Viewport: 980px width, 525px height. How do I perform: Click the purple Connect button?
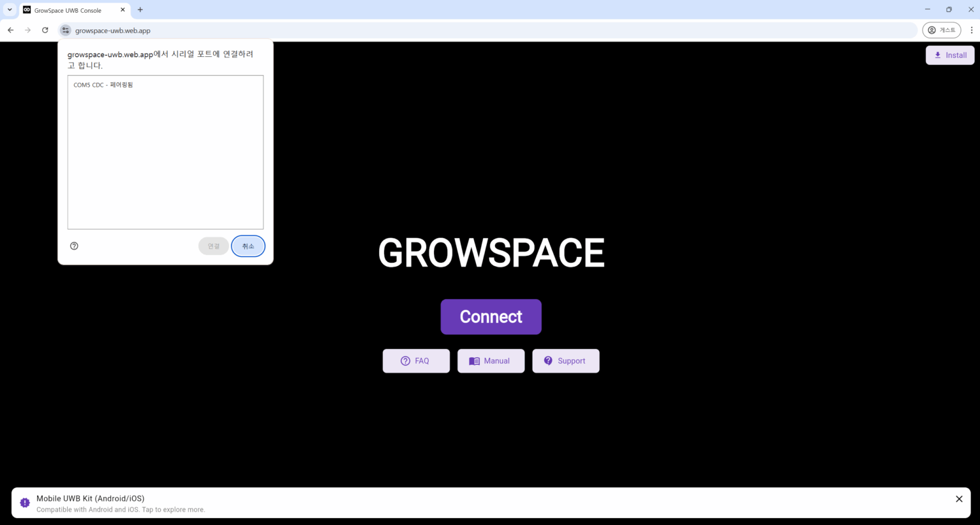pos(491,316)
